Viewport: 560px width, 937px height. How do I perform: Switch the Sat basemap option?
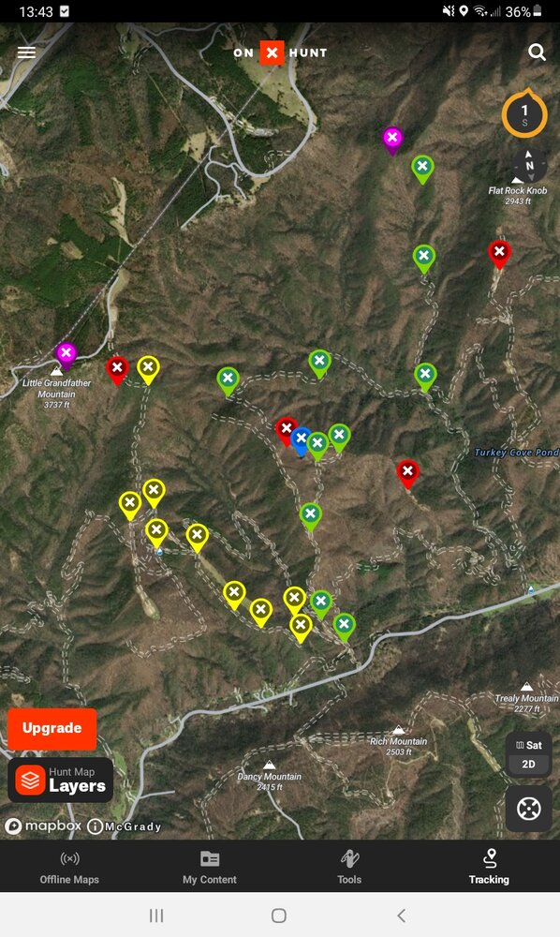[x=528, y=745]
